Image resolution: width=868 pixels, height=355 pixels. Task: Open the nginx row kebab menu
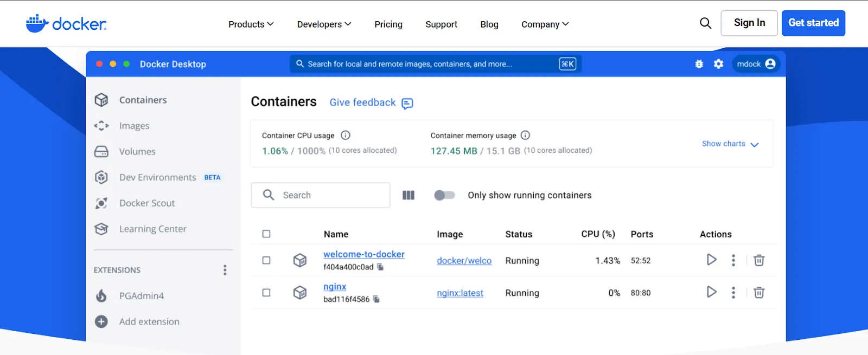click(733, 293)
